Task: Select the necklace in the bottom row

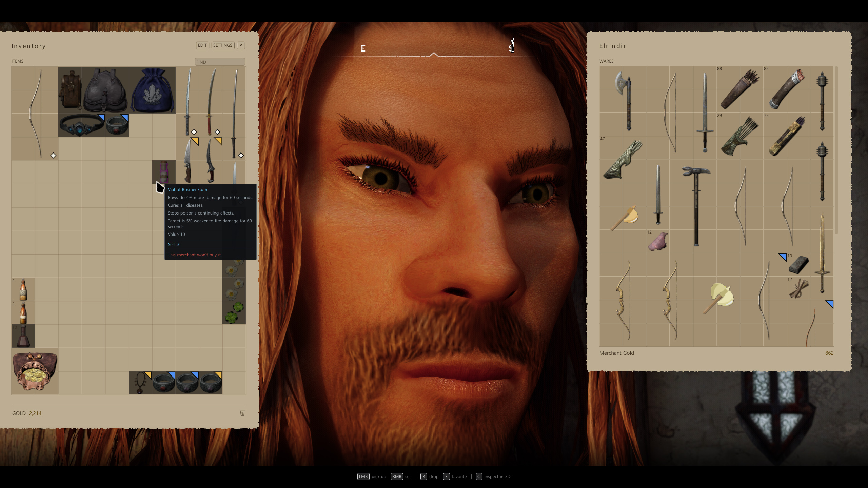Action: (x=140, y=383)
